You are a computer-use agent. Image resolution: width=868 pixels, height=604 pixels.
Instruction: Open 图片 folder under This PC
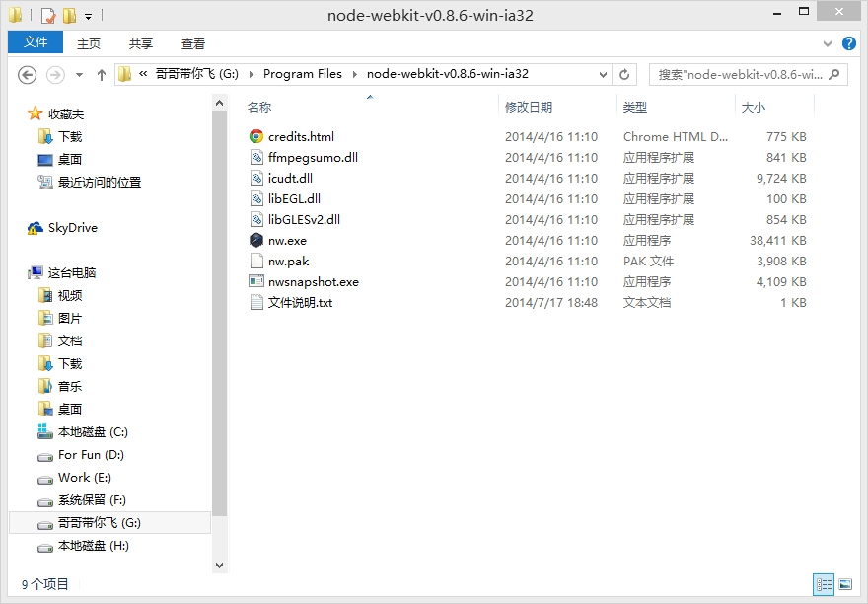pos(60,318)
